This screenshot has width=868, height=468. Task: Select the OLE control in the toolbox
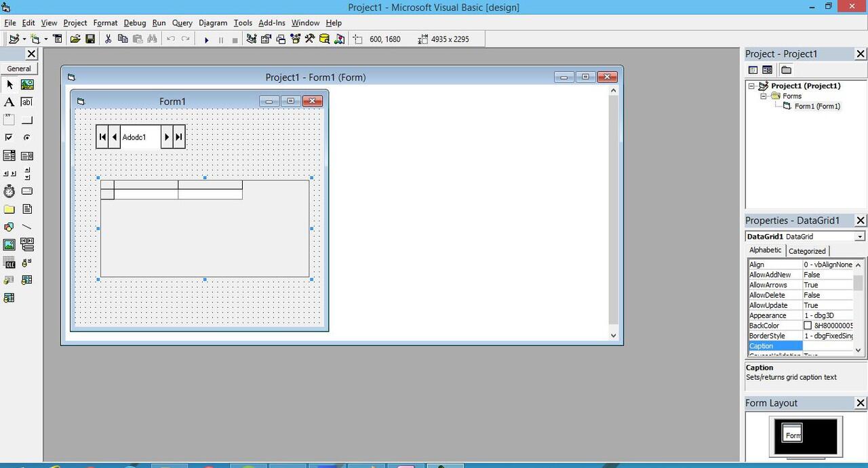tap(9, 262)
